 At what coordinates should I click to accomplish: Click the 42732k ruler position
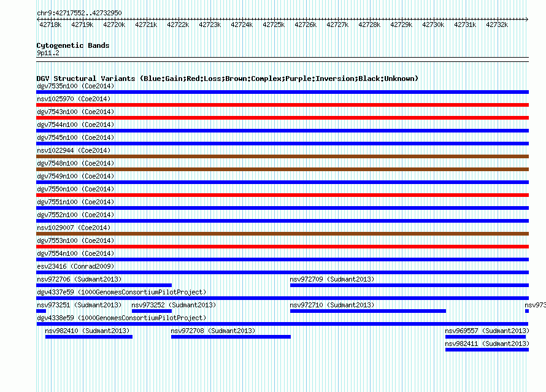tap(497, 25)
